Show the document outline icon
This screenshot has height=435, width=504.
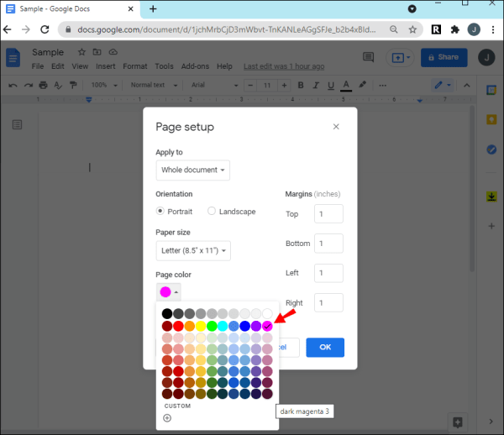(17, 124)
